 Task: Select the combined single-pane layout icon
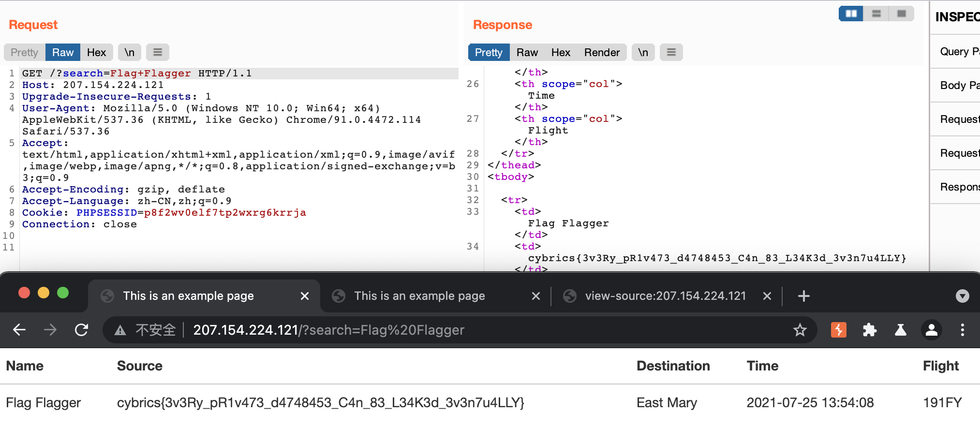901,14
